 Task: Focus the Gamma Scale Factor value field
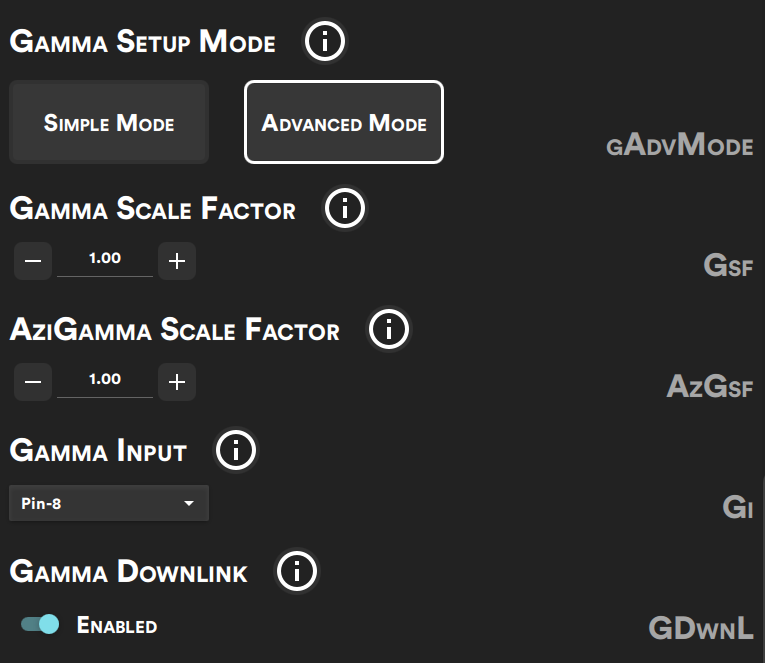(x=105, y=260)
